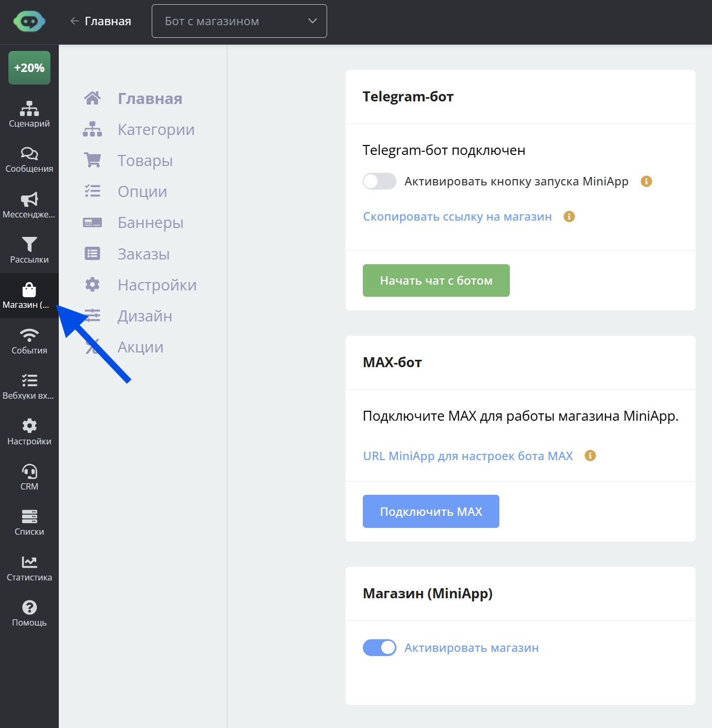The height and width of the screenshot is (728, 712).
Task: Open Заказы in store menu
Action: point(127,254)
